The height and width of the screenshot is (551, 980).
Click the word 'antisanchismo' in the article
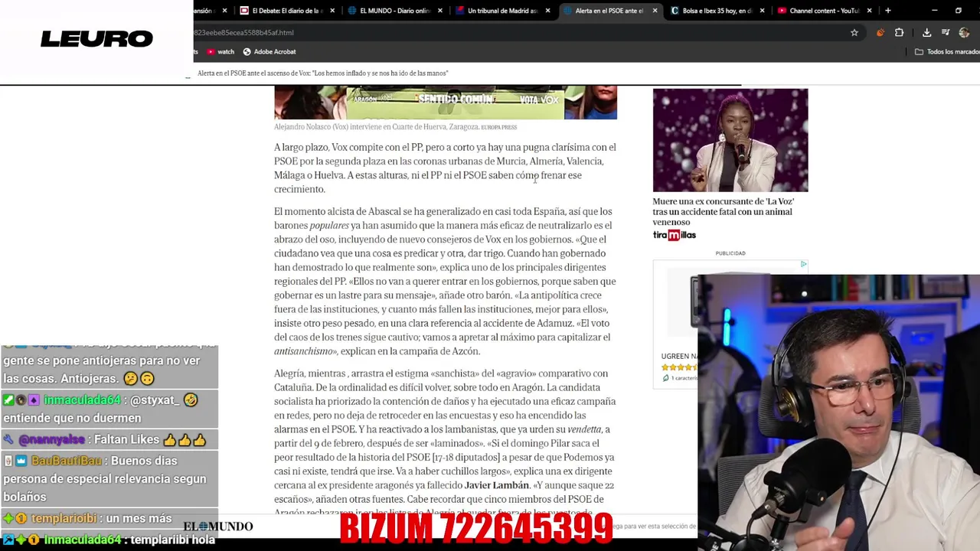tap(305, 351)
